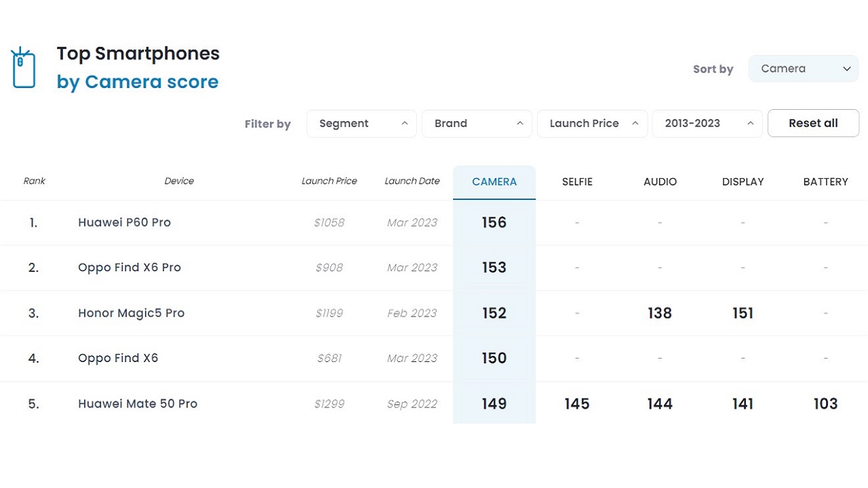Screen dimensions: 868x488
Task: Click the $681 launch price
Action: [x=329, y=358]
